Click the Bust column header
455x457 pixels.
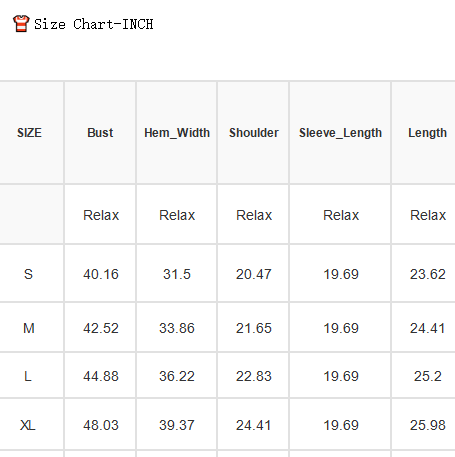pos(100,133)
